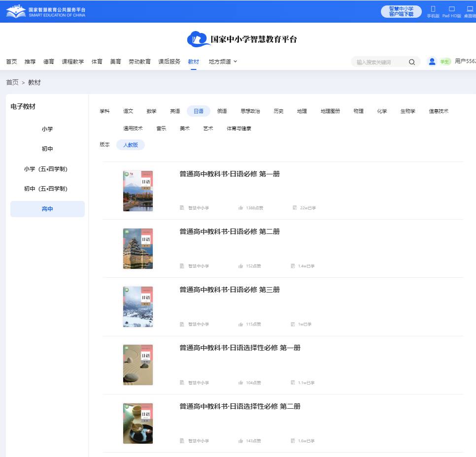Click the platform logo in the top-left corner
The image size is (476, 457).
click(44, 11)
